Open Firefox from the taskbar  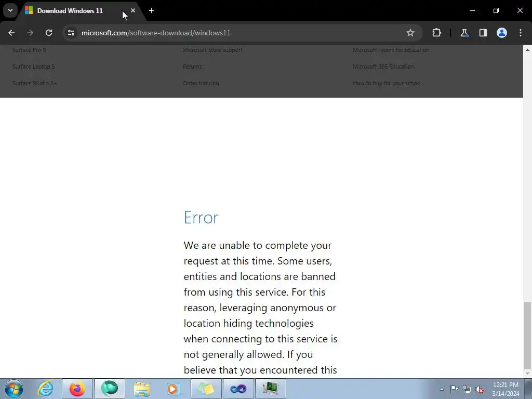(x=77, y=389)
